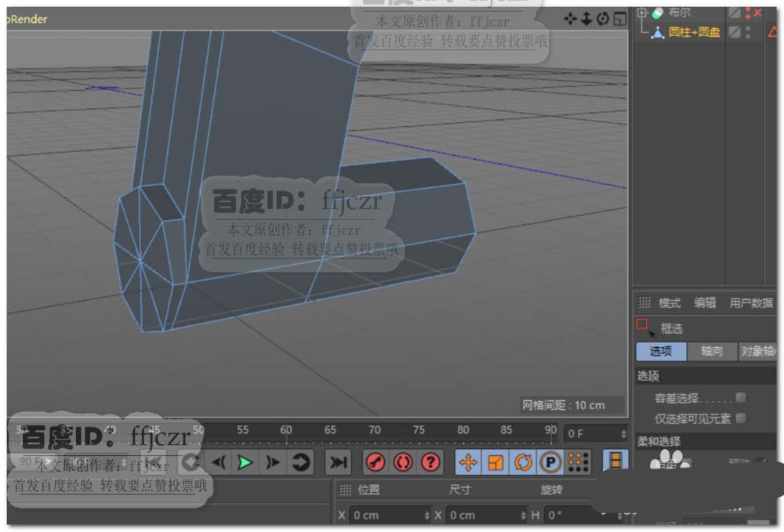Open the 编辑 menu in attributes panel
Screen dimensions: 784x532
pos(705,303)
